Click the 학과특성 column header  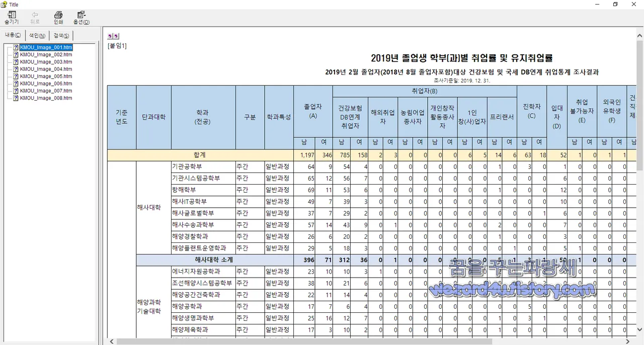click(279, 117)
